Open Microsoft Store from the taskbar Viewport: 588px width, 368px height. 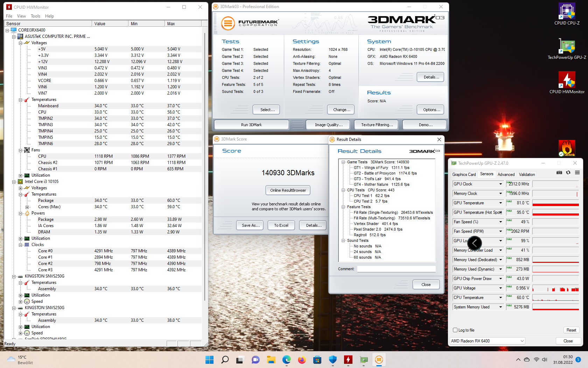pos(317,360)
